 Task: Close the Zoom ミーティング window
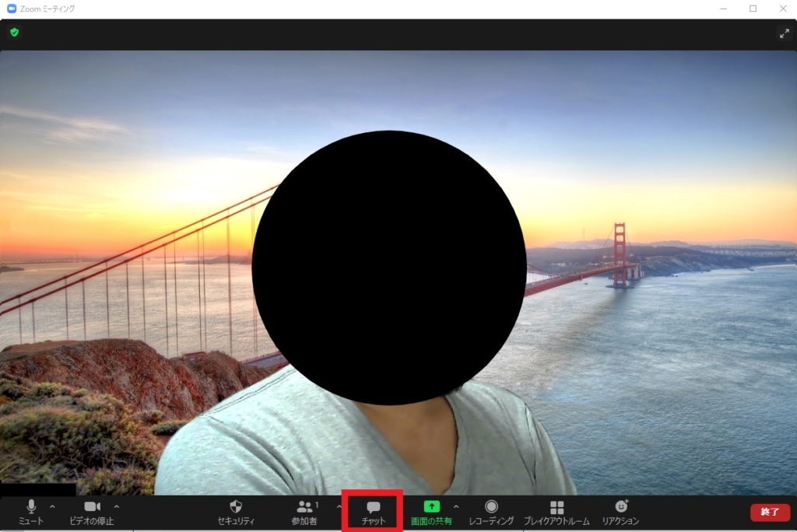point(783,9)
